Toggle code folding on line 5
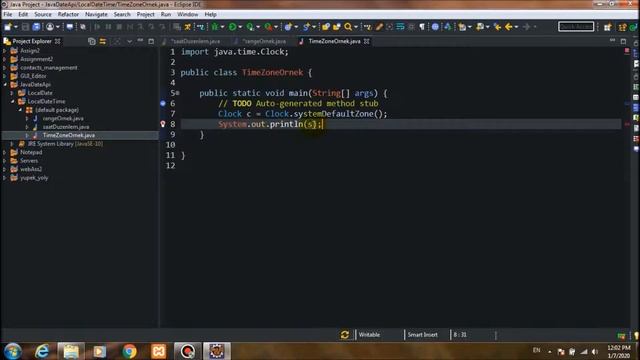This screenshot has width=640, height=360. point(178,93)
